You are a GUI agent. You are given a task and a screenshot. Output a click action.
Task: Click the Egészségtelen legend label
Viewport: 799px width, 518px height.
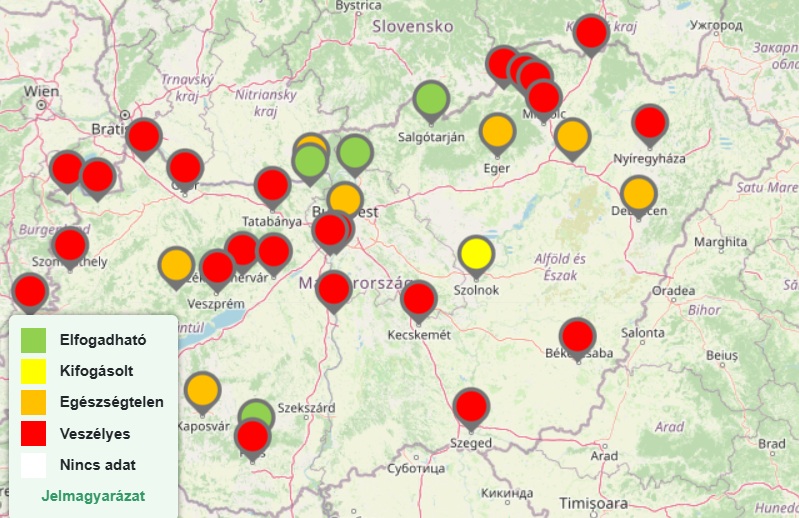tap(112, 402)
